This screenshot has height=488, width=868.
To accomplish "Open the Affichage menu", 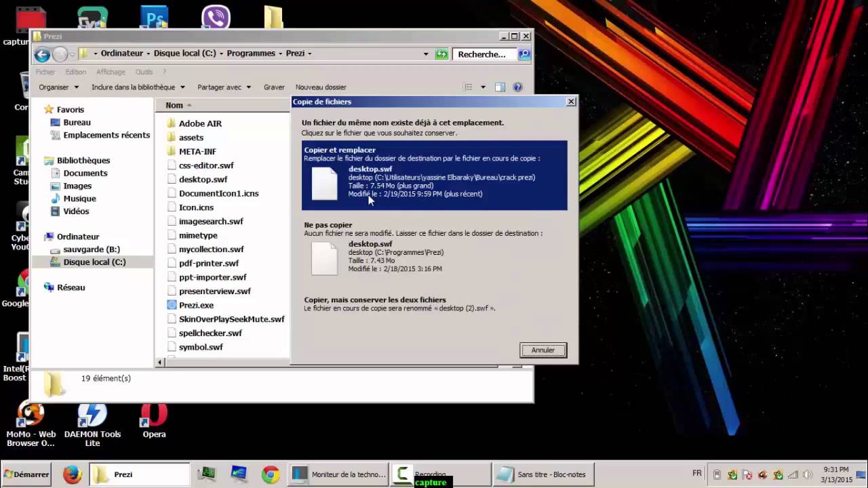I will click(111, 72).
